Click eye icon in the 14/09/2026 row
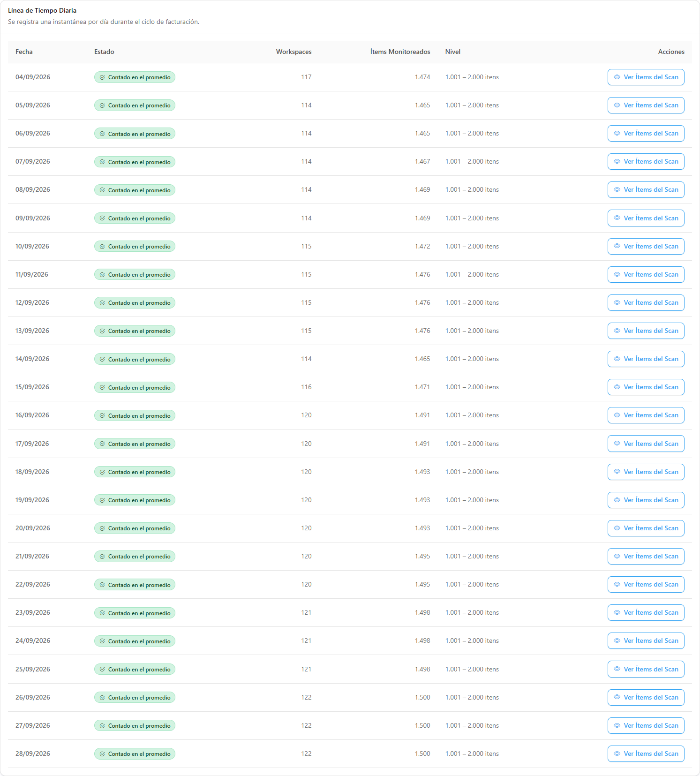 [617, 359]
